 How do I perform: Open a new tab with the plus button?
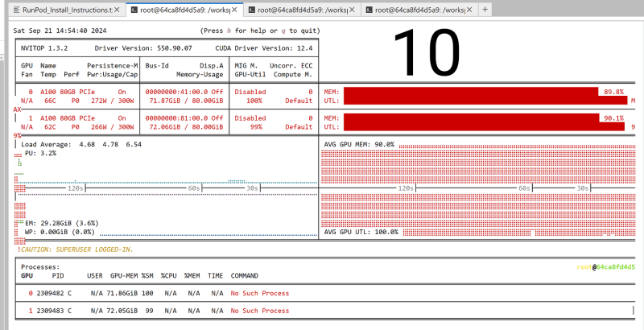click(x=485, y=10)
